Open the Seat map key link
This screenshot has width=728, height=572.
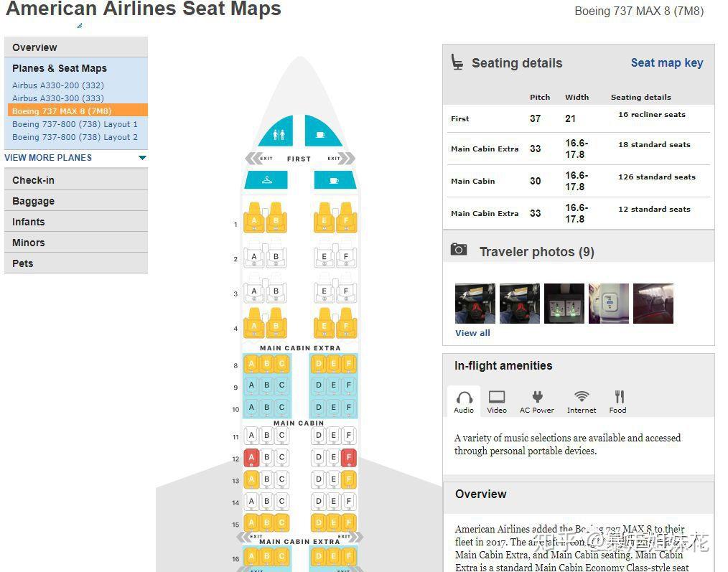(667, 63)
